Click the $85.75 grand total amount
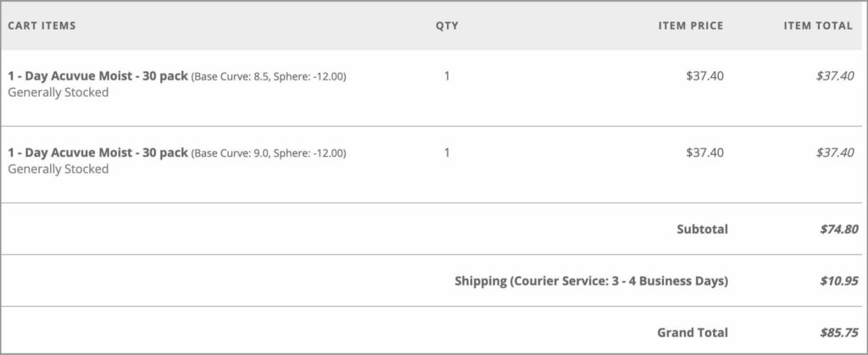The height and width of the screenshot is (355, 868). coord(839,332)
